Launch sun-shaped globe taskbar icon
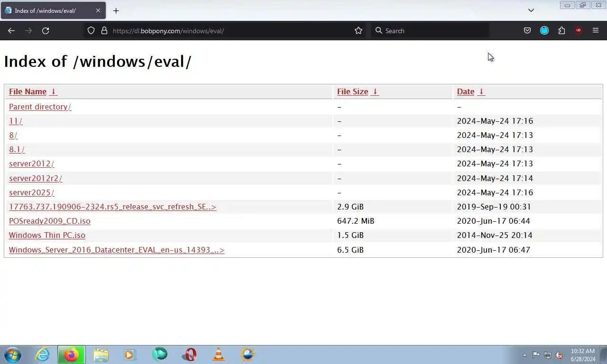 point(248,355)
